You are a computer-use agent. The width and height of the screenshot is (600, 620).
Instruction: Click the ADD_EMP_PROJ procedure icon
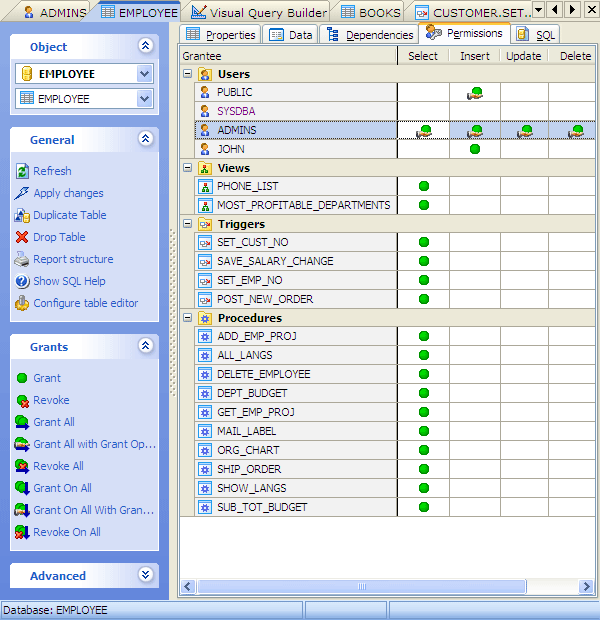click(205, 336)
